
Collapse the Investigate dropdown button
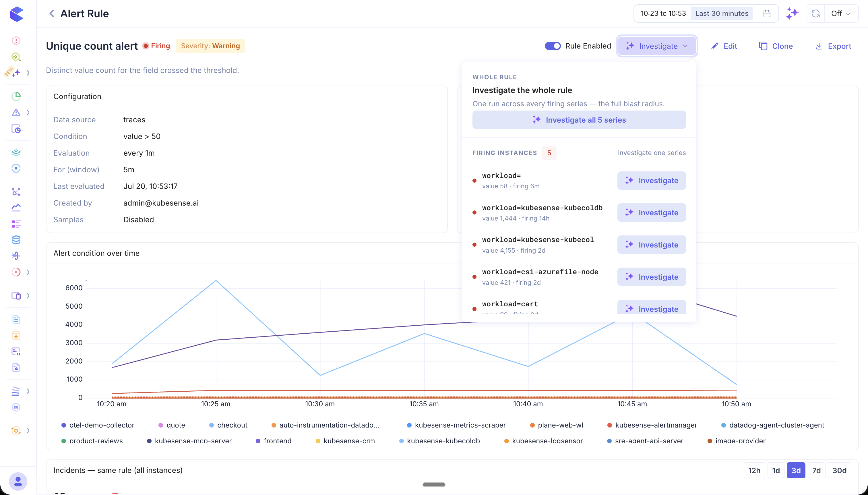(x=657, y=46)
